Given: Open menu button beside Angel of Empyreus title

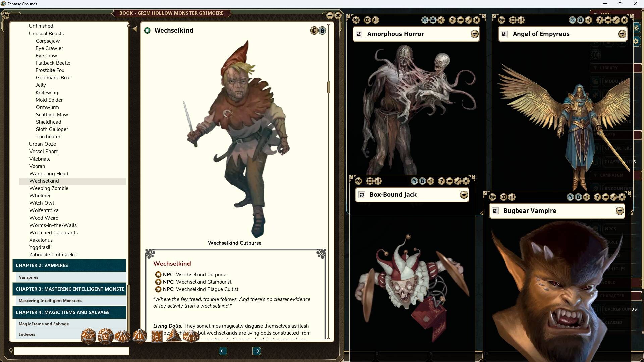Looking at the screenshot, I should [x=622, y=34].
